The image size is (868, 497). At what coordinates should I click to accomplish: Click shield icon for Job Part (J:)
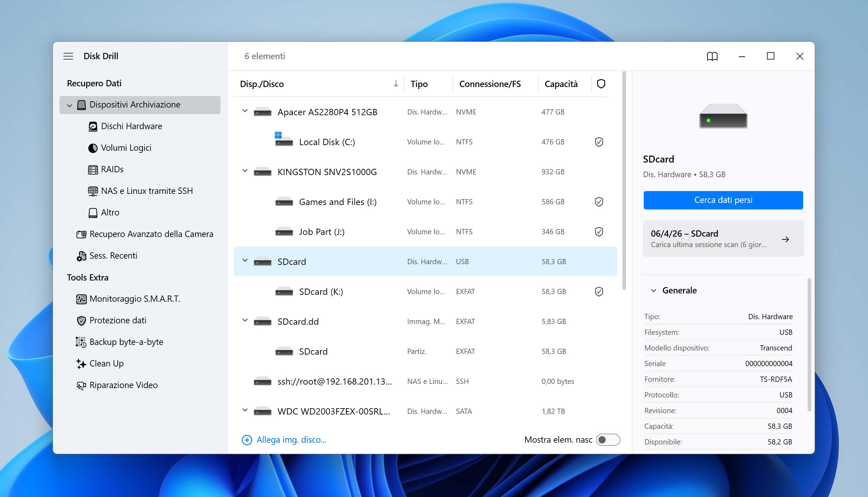[599, 232]
